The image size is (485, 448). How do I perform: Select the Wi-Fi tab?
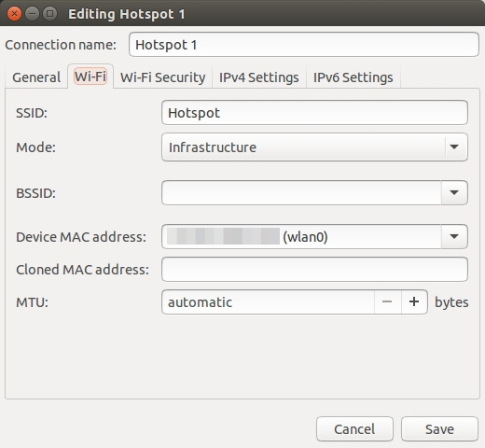coord(90,77)
